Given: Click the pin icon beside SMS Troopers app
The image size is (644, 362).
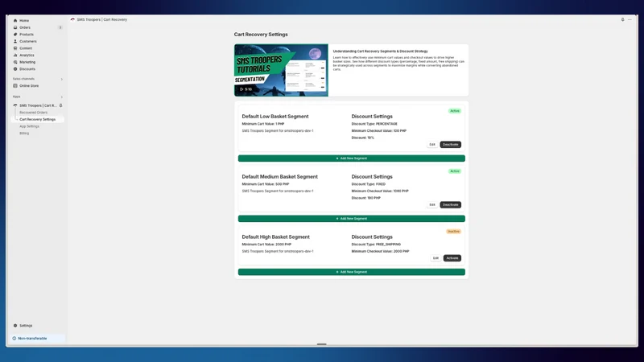Looking at the screenshot, I should click(x=61, y=105).
